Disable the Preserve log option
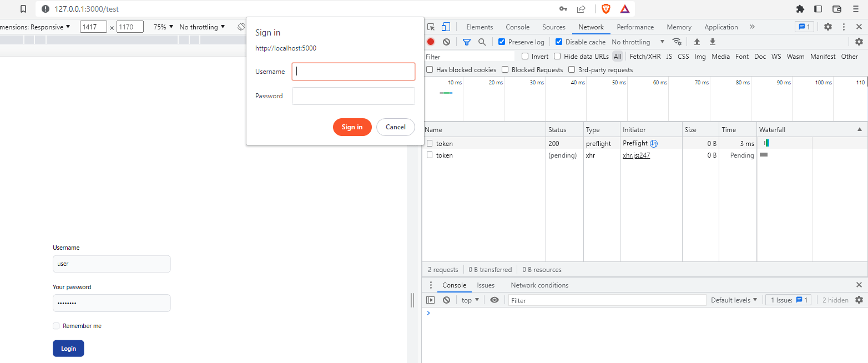This screenshot has height=363, width=868. [501, 42]
